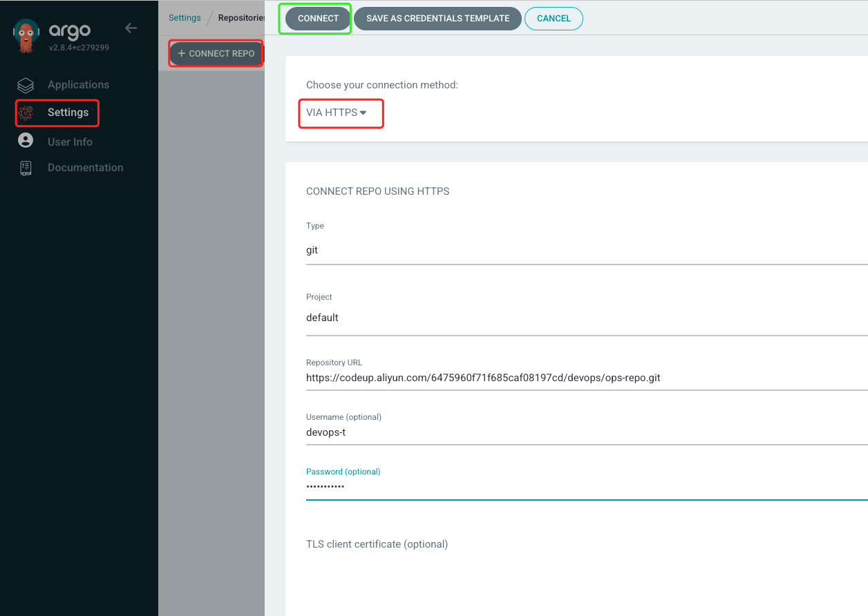
Task: Click the CANCEL button
Action: pyautogui.click(x=554, y=19)
